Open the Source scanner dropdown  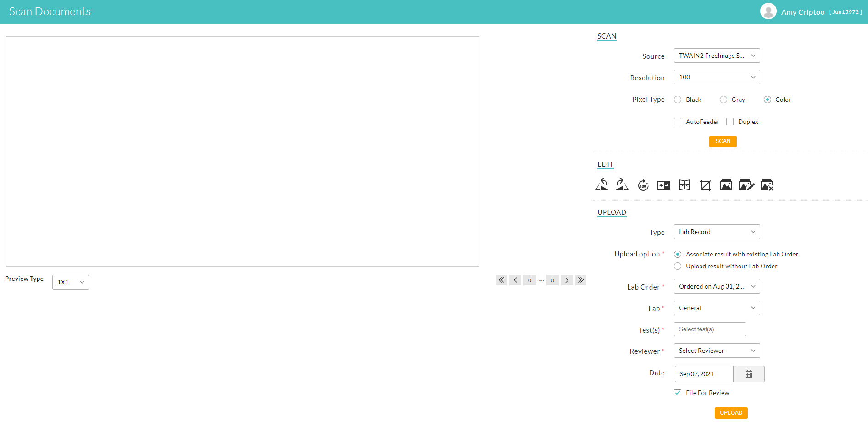click(717, 56)
